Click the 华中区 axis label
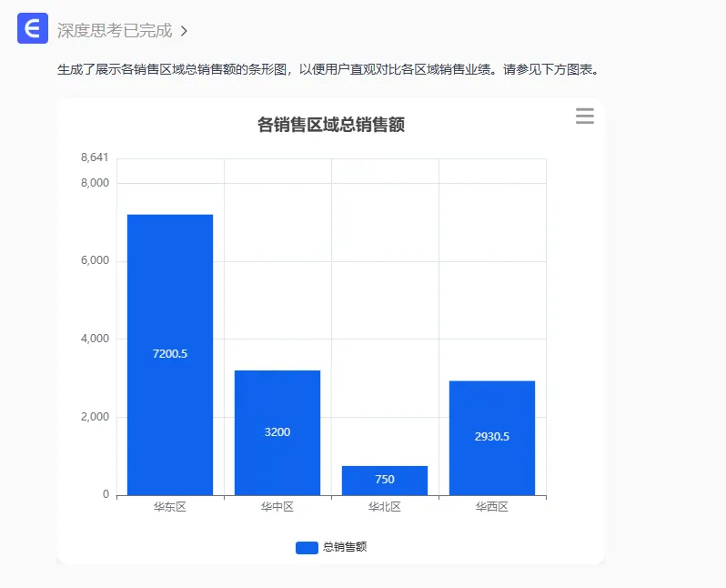 [277, 507]
